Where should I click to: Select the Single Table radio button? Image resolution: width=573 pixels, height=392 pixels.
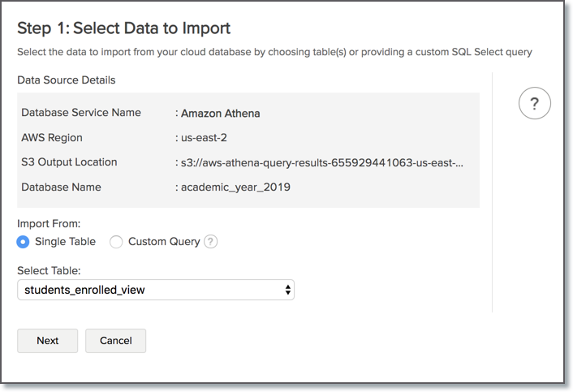[24, 242]
